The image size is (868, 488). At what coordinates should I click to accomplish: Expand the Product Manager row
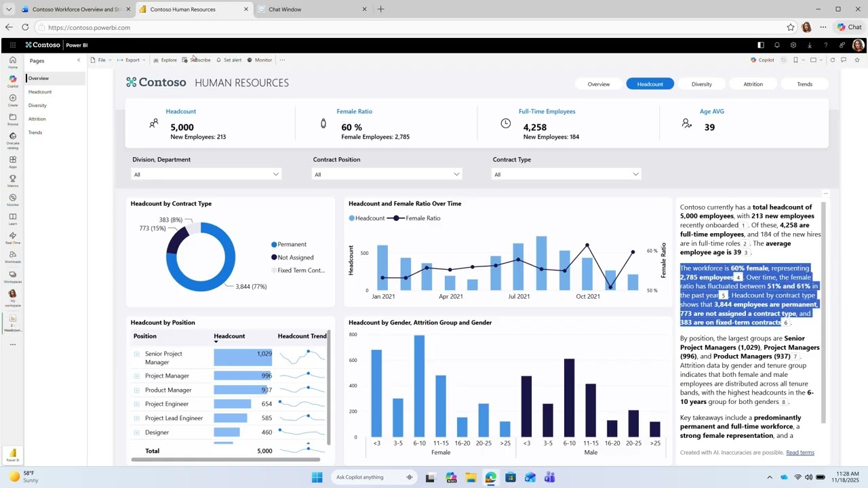tap(136, 390)
